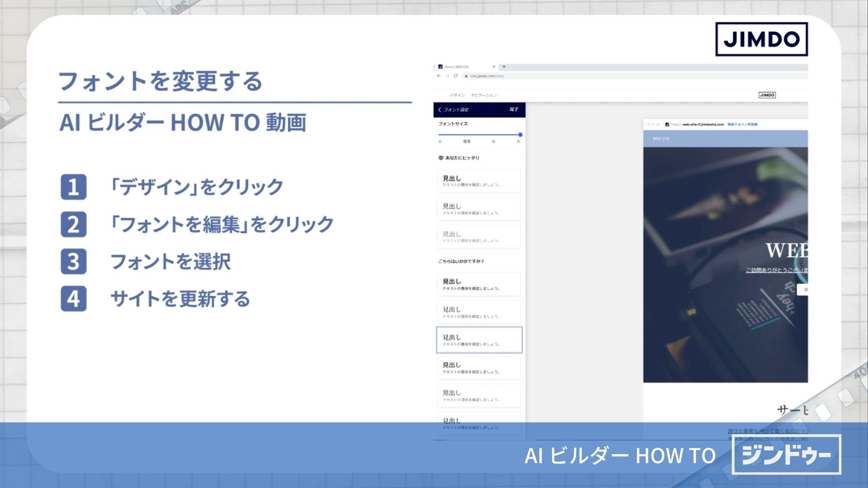868x488 pixels.
Task: Collapse the フォント設定 panel with the back chevron
Action: click(x=439, y=109)
